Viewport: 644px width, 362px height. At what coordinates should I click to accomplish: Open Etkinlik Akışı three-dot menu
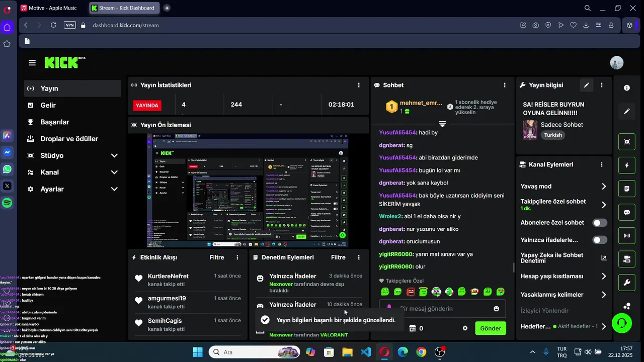237,257
